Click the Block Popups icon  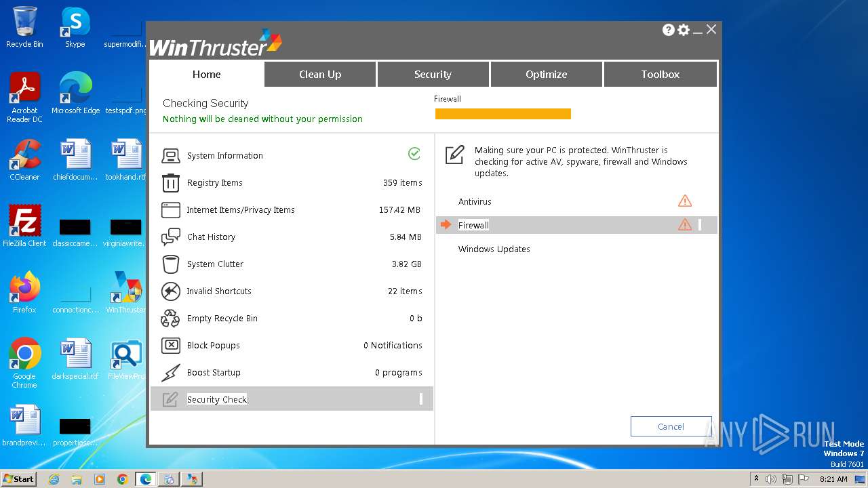tap(170, 346)
